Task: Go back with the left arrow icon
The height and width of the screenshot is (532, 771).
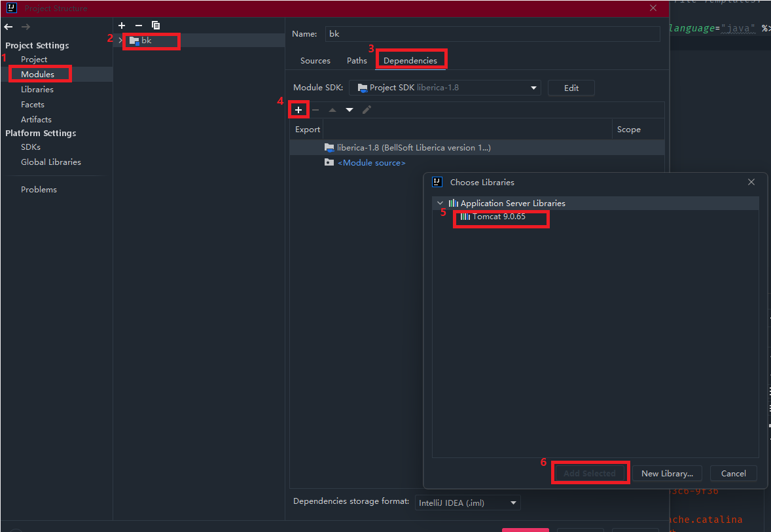Action: pyautogui.click(x=9, y=27)
